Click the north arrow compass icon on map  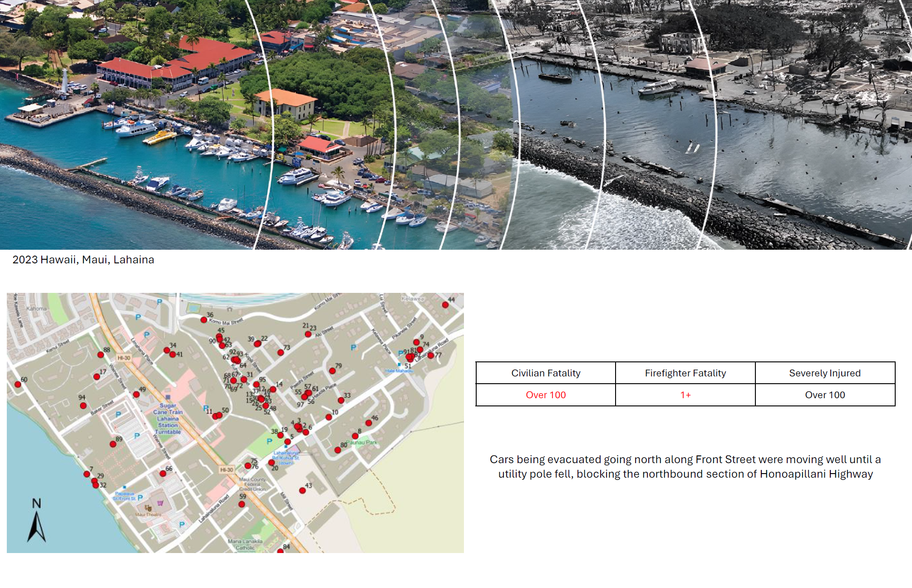pyautogui.click(x=36, y=521)
